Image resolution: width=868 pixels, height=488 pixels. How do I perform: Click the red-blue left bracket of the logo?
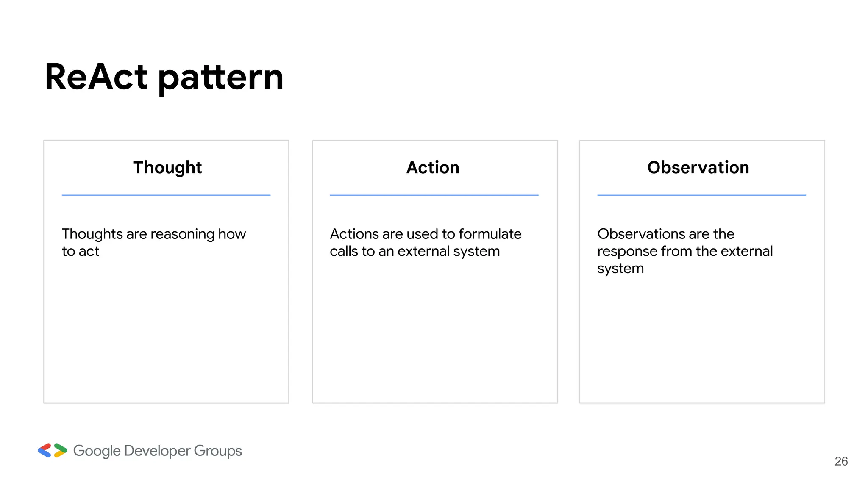[x=45, y=450]
